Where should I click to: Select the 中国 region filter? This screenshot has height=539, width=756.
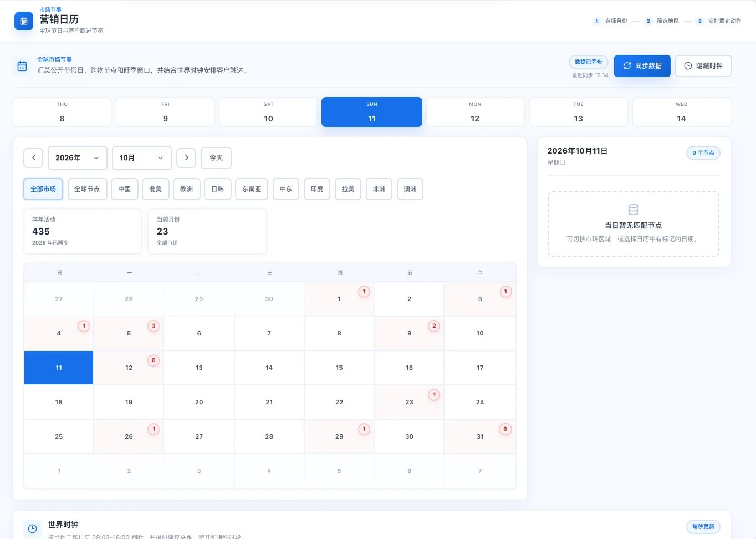point(125,189)
